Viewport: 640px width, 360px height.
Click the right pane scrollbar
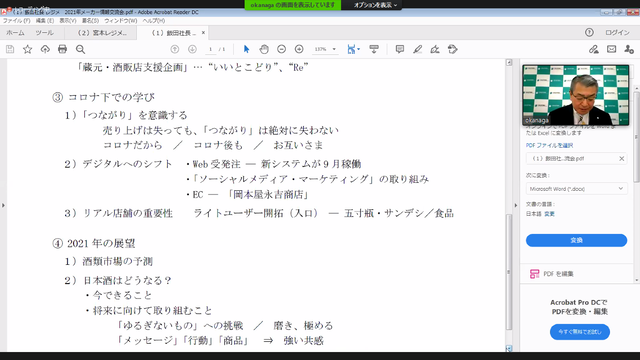pyautogui.click(x=637, y=137)
